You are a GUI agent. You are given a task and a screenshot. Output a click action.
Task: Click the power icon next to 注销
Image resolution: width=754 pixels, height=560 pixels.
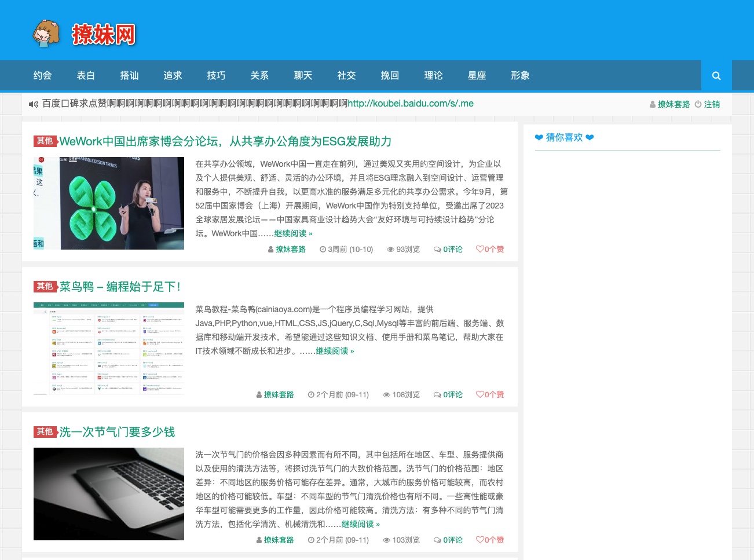(x=698, y=104)
